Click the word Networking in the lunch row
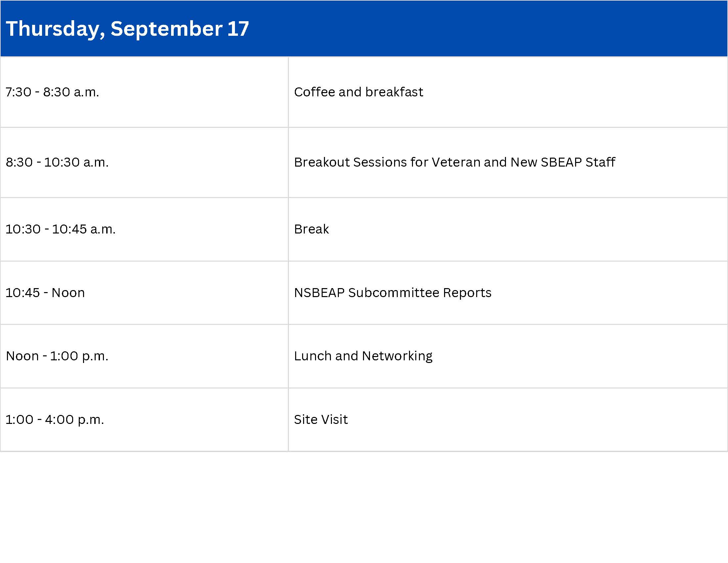Image resolution: width=728 pixels, height=563 pixels. [x=397, y=356]
